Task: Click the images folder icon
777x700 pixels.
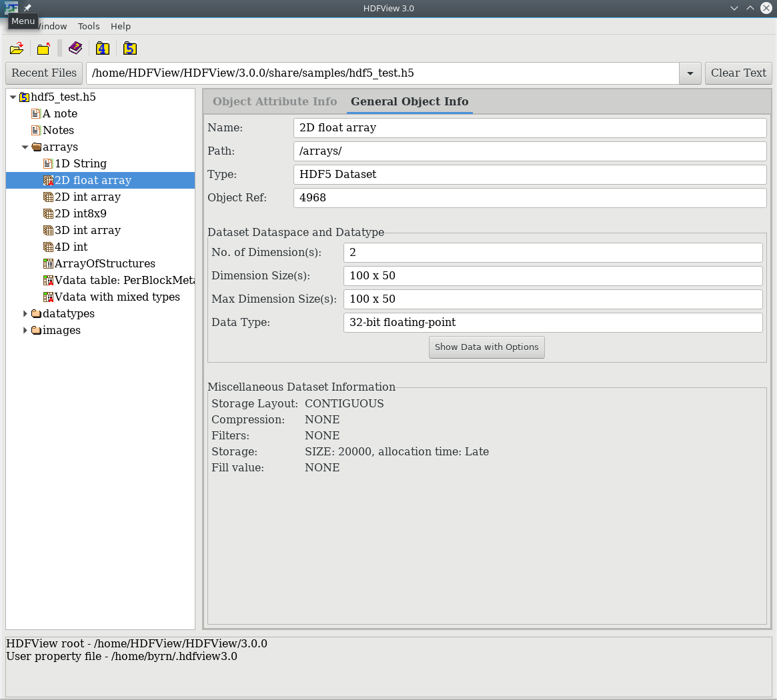Action: click(x=36, y=331)
